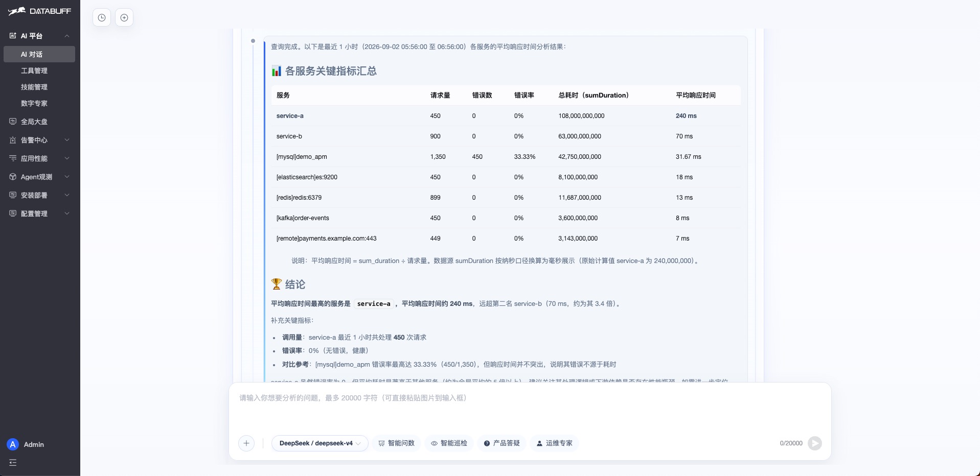Click the 全局大盘 dashboard icon
The width and height of the screenshot is (980, 476).
[x=13, y=122]
